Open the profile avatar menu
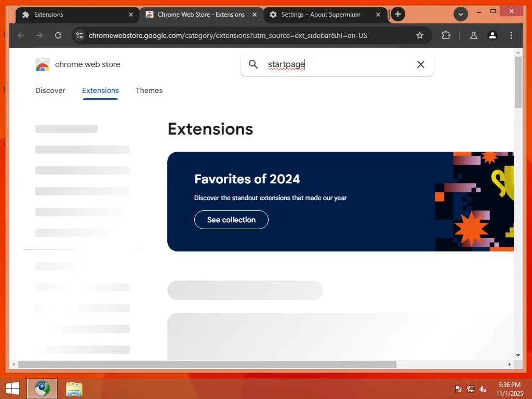The height and width of the screenshot is (399, 532). [x=493, y=35]
